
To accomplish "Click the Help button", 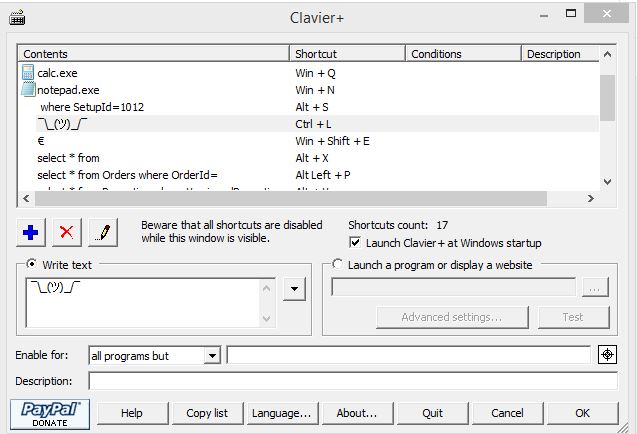I will 132,413.
